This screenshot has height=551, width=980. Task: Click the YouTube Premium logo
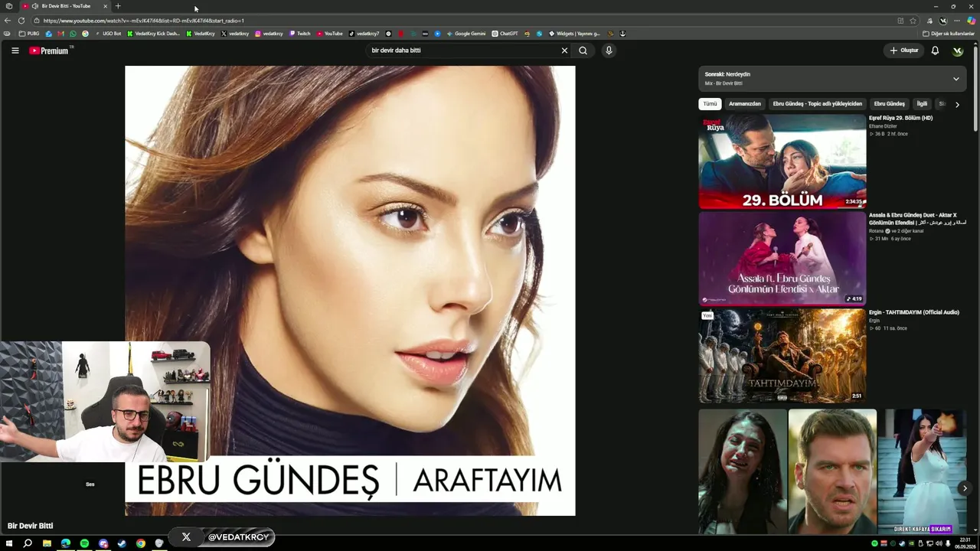[x=49, y=51]
